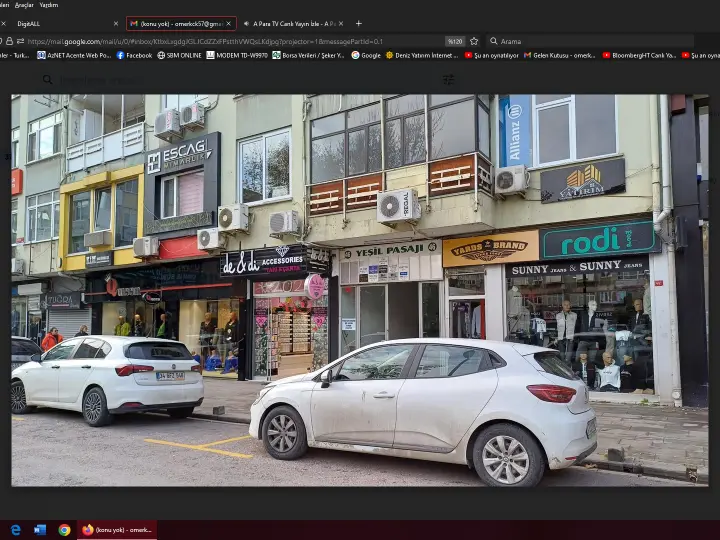
Task: Open the Yardım menu
Action: (x=48, y=5)
